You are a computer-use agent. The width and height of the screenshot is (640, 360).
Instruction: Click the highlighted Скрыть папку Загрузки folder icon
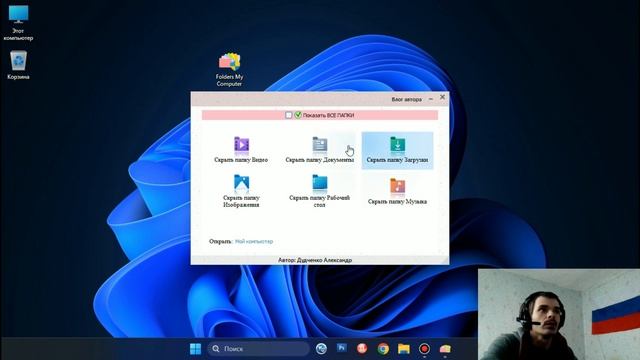click(397, 145)
